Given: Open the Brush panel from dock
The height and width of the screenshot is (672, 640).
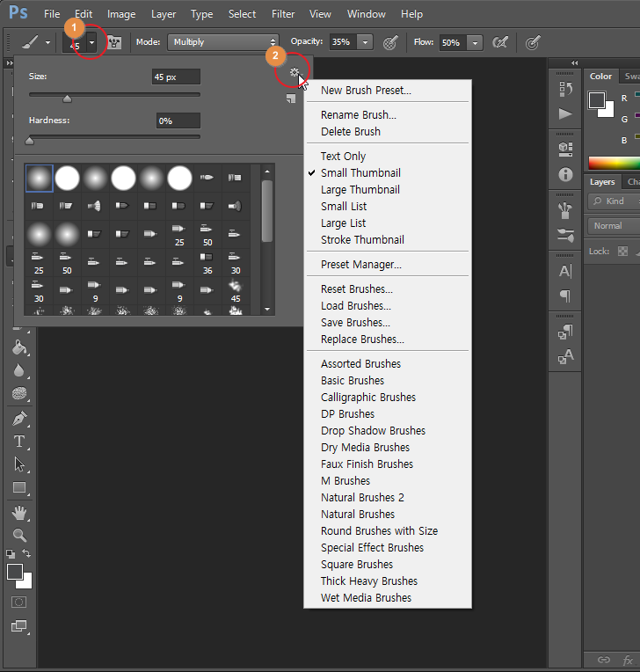Looking at the screenshot, I should click(x=566, y=210).
